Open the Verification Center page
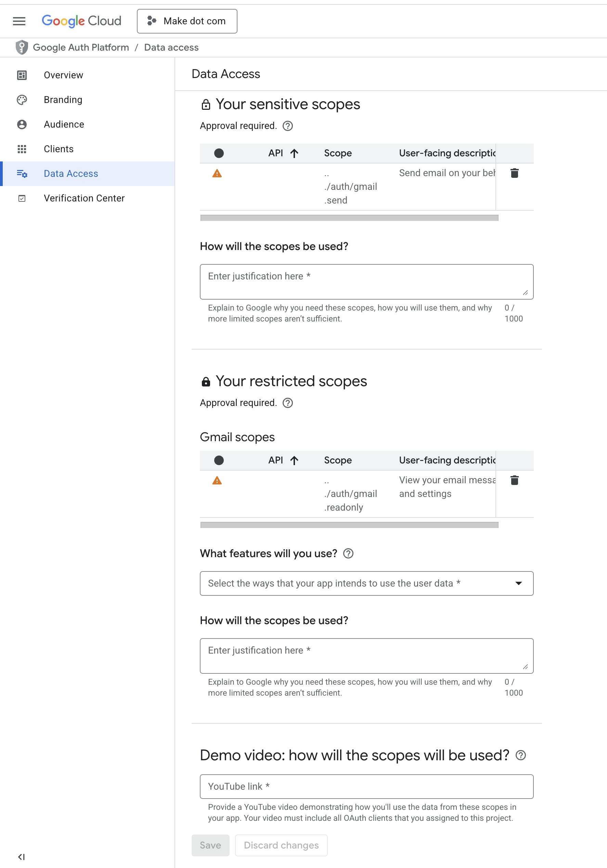The height and width of the screenshot is (868, 607). tap(84, 198)
